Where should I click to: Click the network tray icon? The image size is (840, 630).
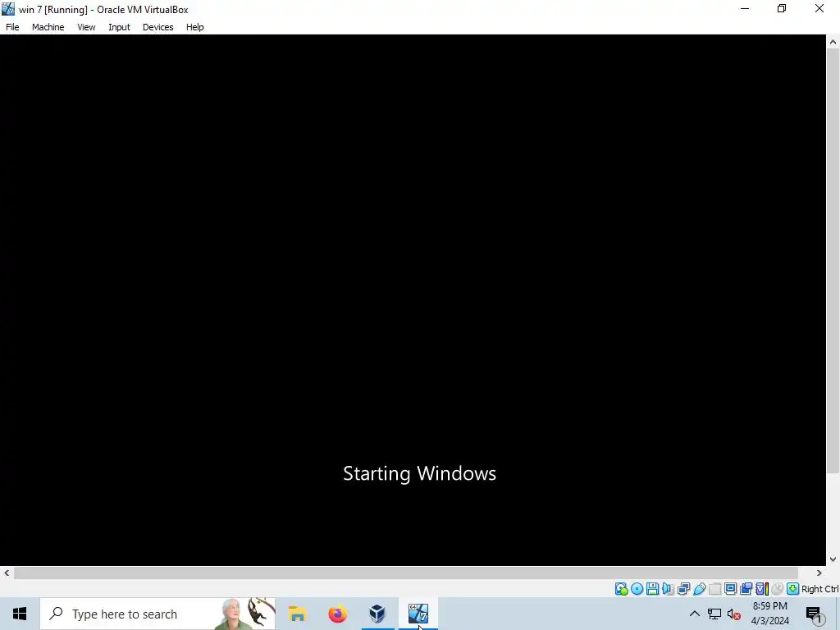[x=714, y=614]
